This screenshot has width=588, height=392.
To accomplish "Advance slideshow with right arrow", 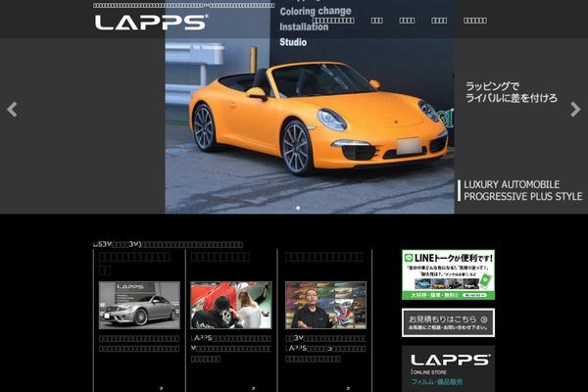I will [575, 110].
